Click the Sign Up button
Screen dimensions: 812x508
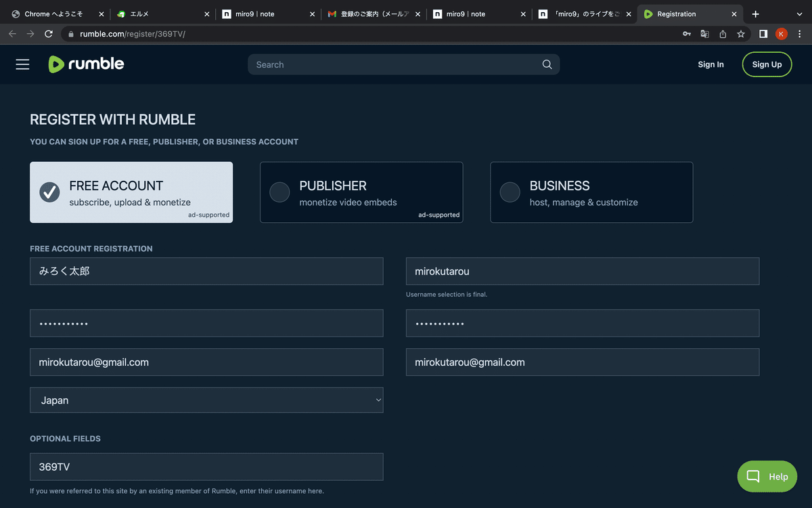(767, 64)
